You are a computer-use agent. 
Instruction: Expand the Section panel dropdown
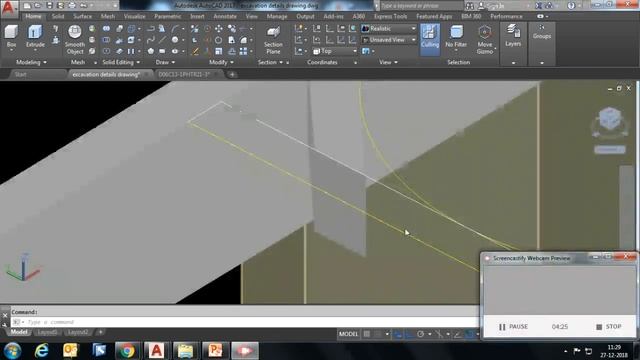click(x=270, y=62)
